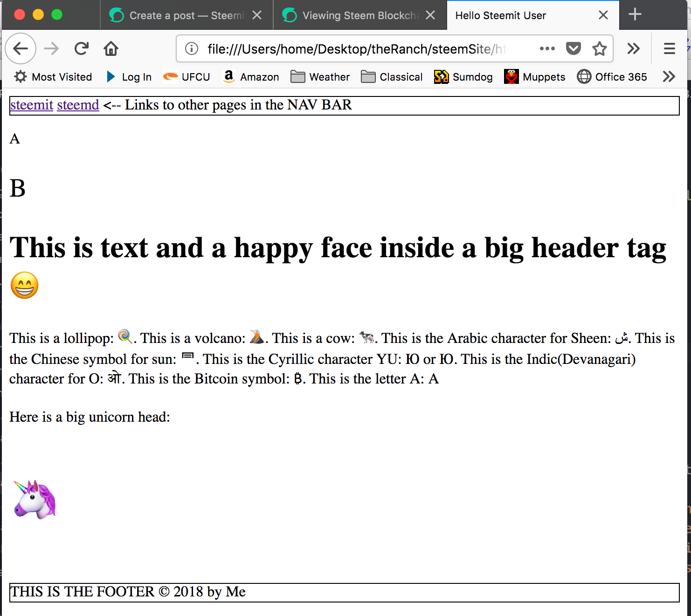Open the page actions three-dots menu
This screenshot has height=616, width=691.
547,48
